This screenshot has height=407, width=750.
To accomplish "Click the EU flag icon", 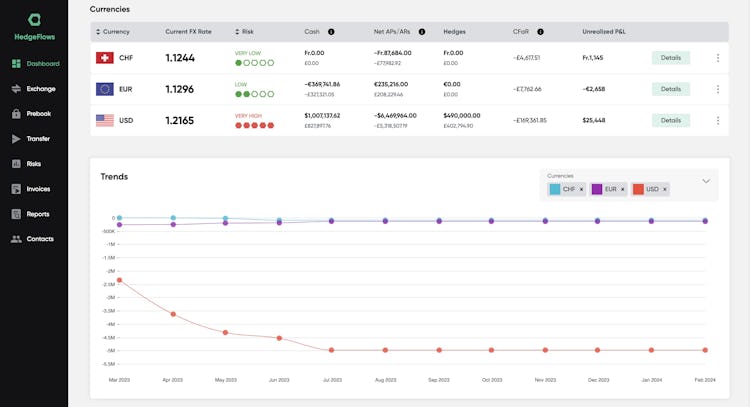I will point(105,89).
